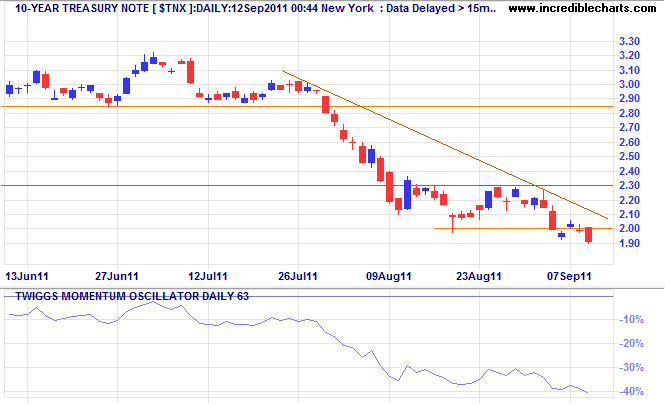The height and width of the screenshot is (405, 665).
Task: Click the 23Aug11 date label
Action: tap(479, 277)
